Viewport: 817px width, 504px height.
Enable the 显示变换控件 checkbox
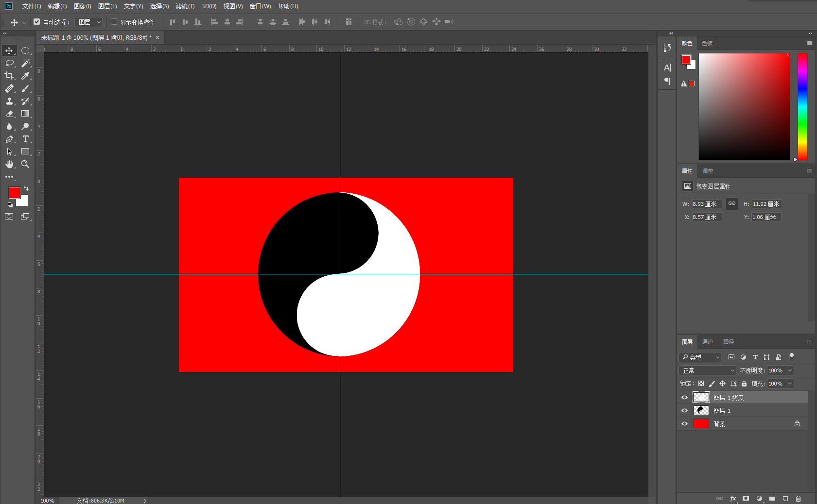coord(114,22)
